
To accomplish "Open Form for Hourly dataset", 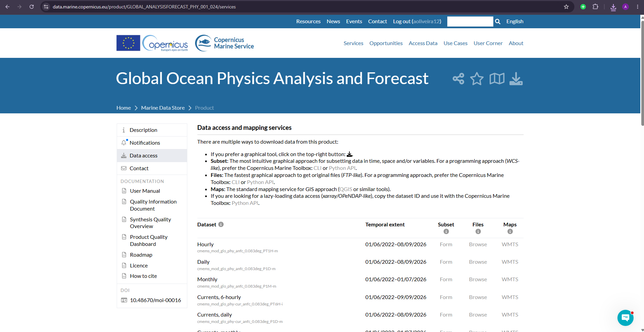I will (x=446, y=245).
